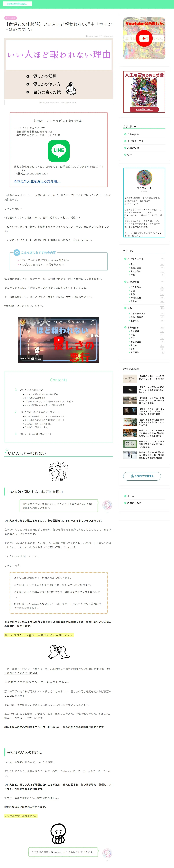Click the author avatar beside first speech bubble
This screenshot has width=174, height=868.
107,505
